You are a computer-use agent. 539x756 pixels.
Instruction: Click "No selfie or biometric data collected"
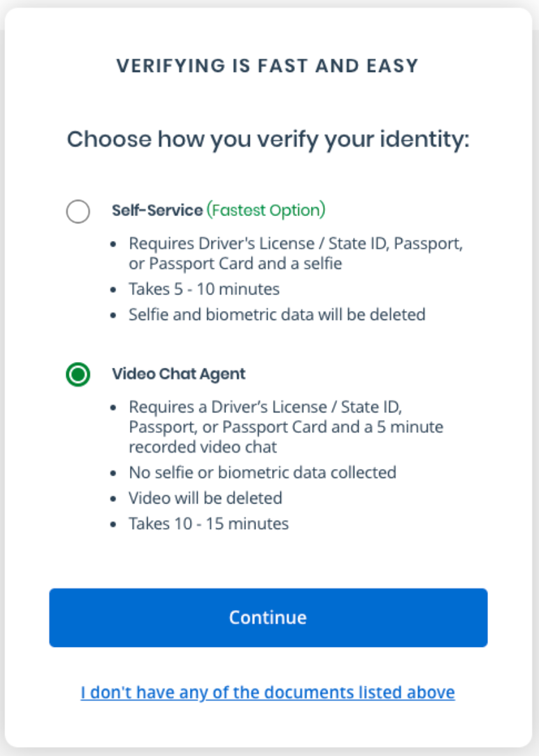tap(262, 472)
